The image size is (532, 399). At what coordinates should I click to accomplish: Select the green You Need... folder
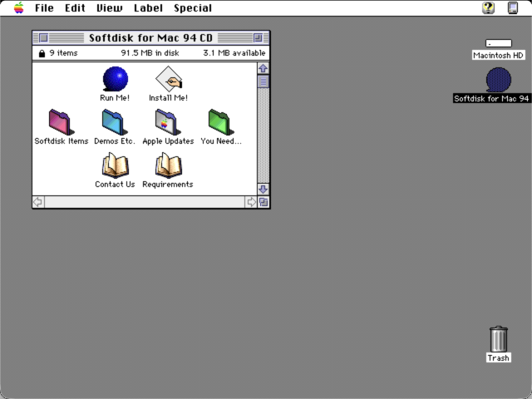pos(221,122)
